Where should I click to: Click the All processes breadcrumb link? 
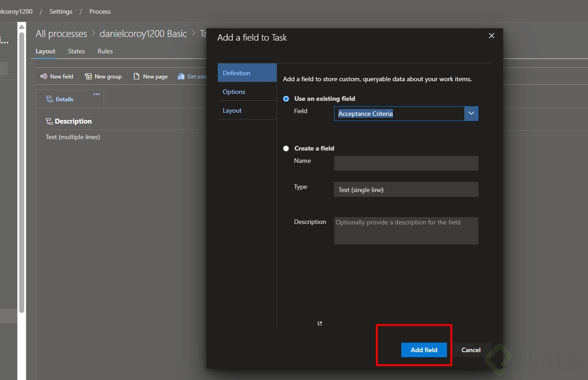[x=61, y=34]
